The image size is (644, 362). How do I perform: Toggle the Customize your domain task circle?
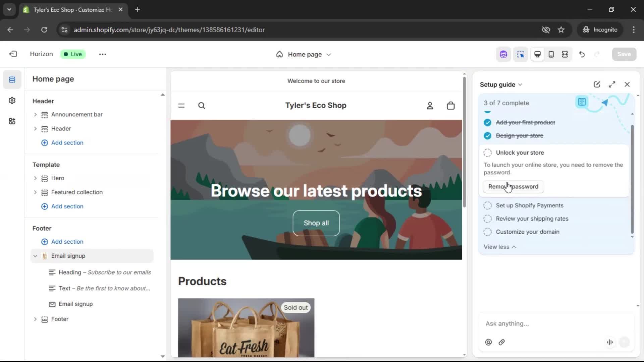coord(488,232)
